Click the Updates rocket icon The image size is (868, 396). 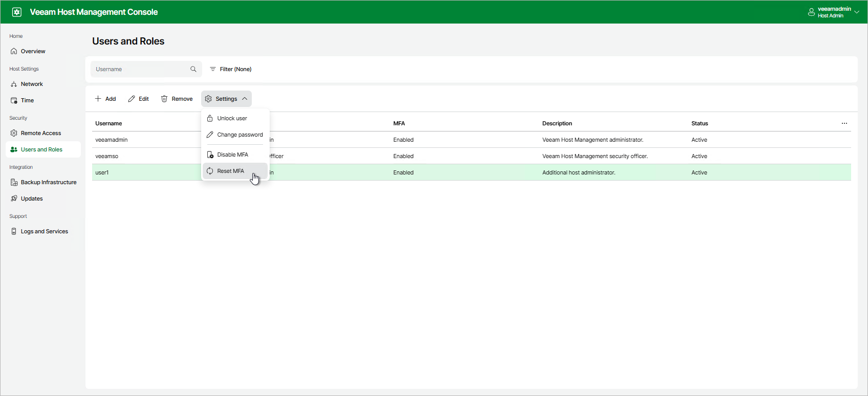point(14,199)
